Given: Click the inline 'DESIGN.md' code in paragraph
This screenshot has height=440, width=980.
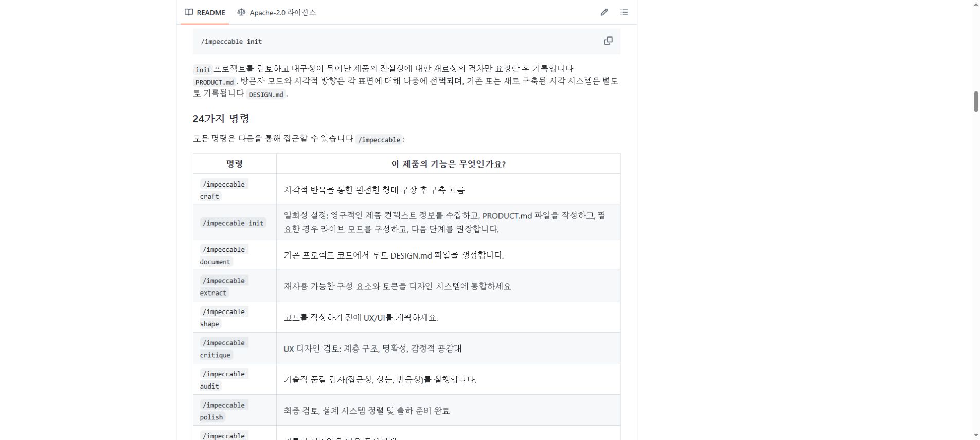Looking at the screenshot, I should pos(266,95).
